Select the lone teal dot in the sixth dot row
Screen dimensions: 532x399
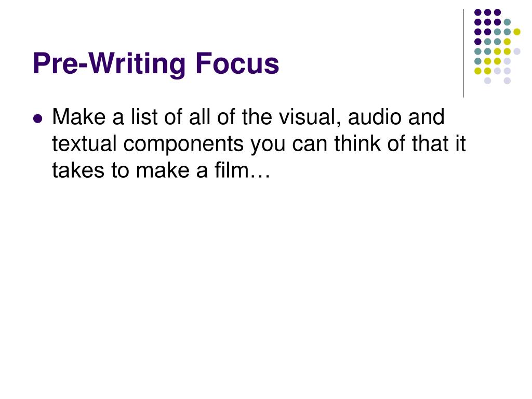(478, 61)
